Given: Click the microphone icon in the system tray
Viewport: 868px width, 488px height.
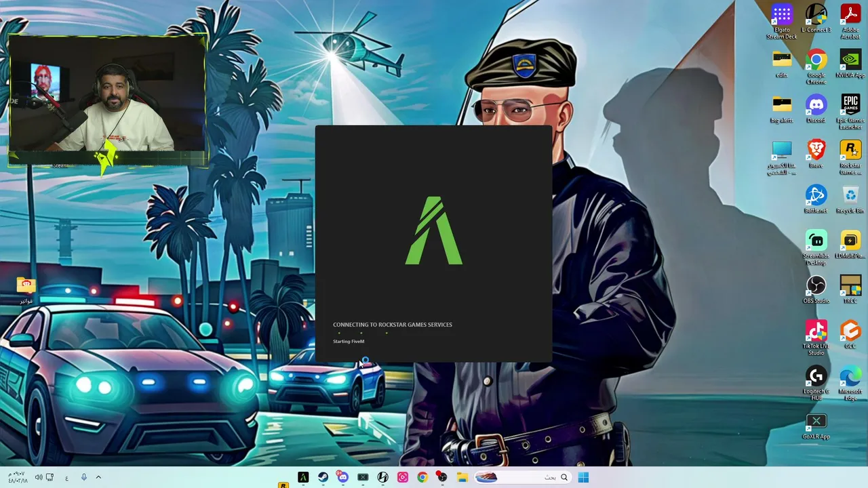Looking at the screenshot, I should 84,477.
